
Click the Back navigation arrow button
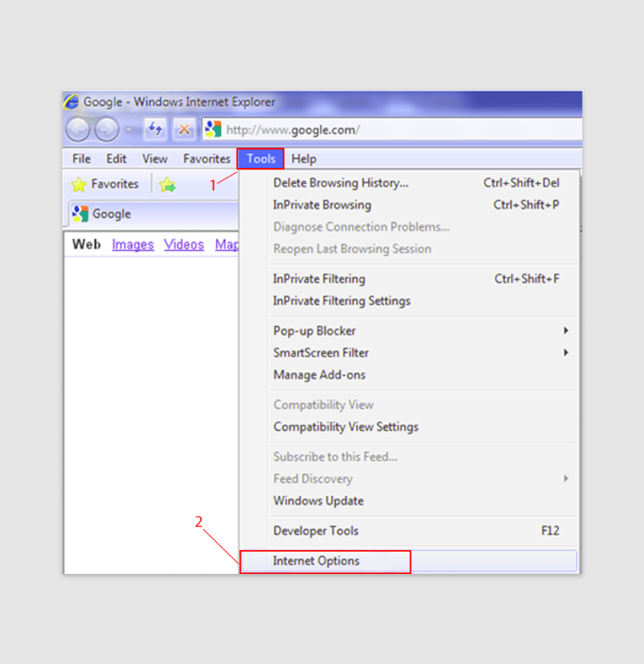[x=79, y=129]
